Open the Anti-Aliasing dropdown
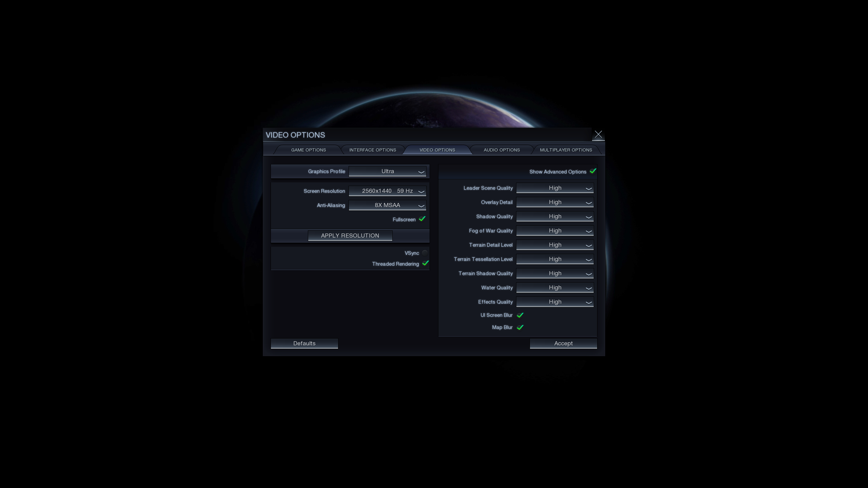 387,205
